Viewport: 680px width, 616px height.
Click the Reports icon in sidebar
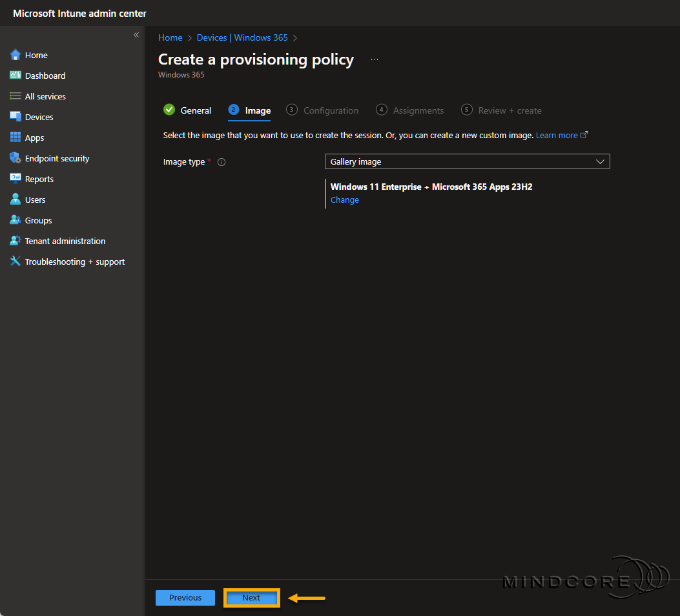[15, 179]
